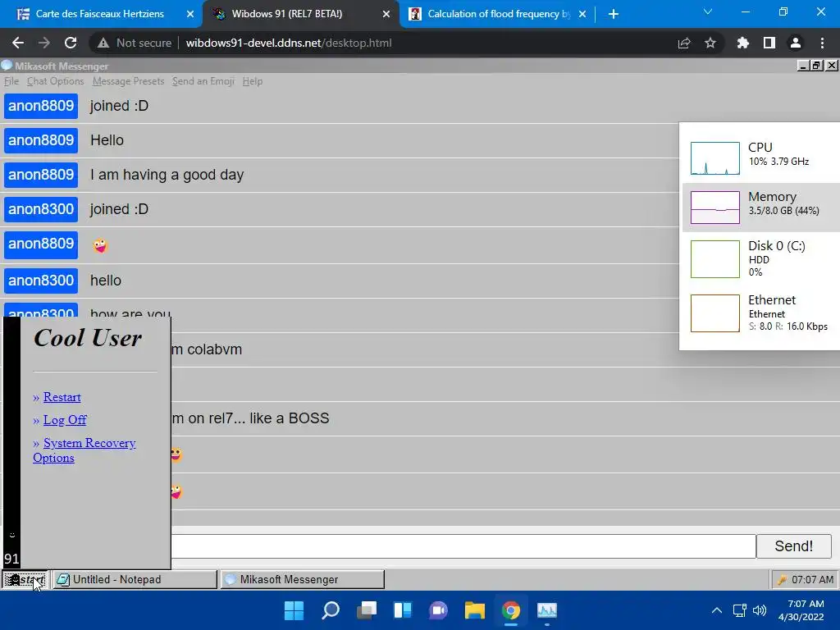This screenshot has height=630, width=840.
Task: Click the message text input field
Action: [463, 546]
